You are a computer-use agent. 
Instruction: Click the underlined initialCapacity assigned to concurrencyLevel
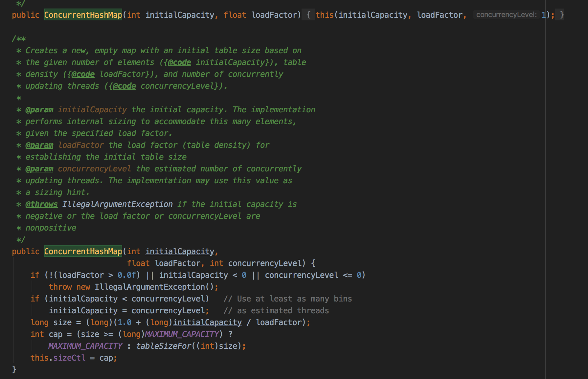(83, 310)
